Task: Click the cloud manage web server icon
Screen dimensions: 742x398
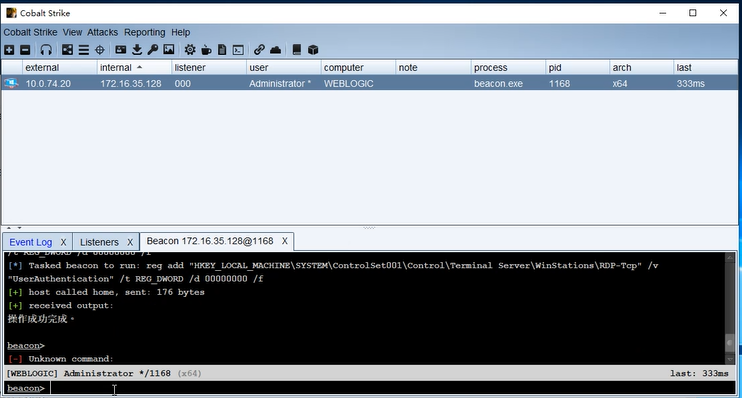Action: [275, 50]
